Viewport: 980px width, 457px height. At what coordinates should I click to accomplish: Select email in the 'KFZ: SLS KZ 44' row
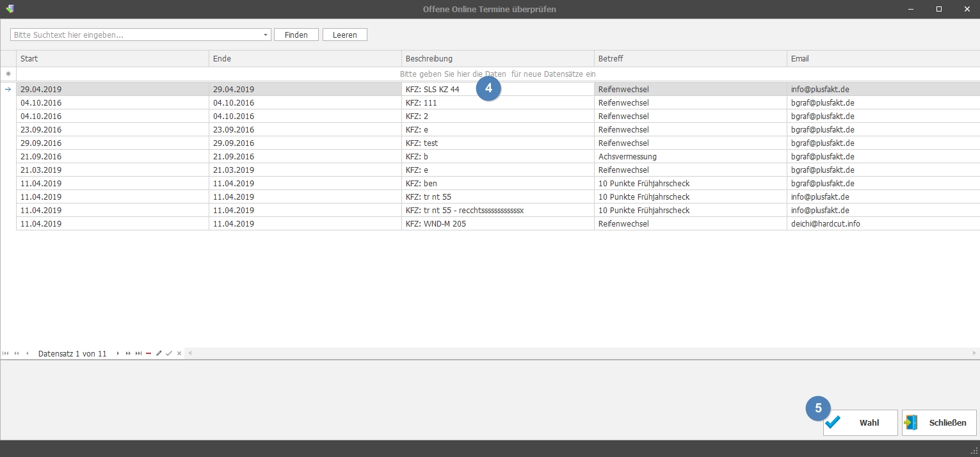[883, 90]
